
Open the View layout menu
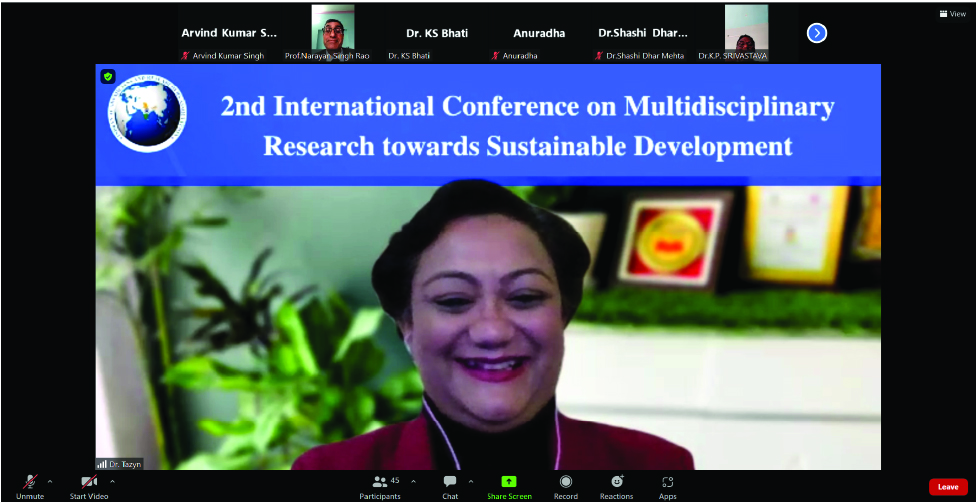(x=953, y=14)
